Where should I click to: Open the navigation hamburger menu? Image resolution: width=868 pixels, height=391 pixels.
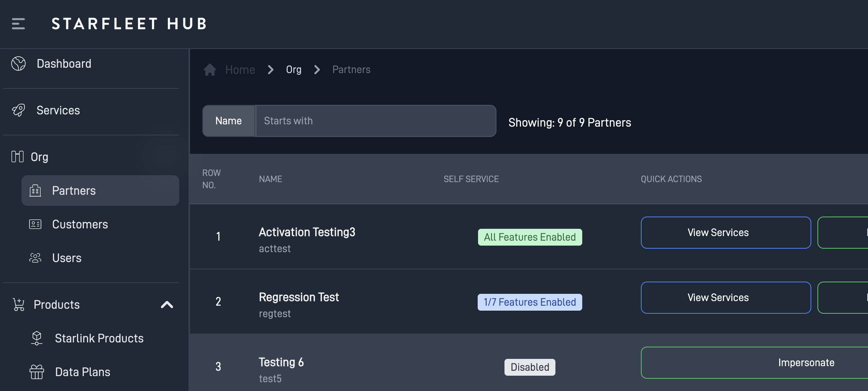[18, 24]
